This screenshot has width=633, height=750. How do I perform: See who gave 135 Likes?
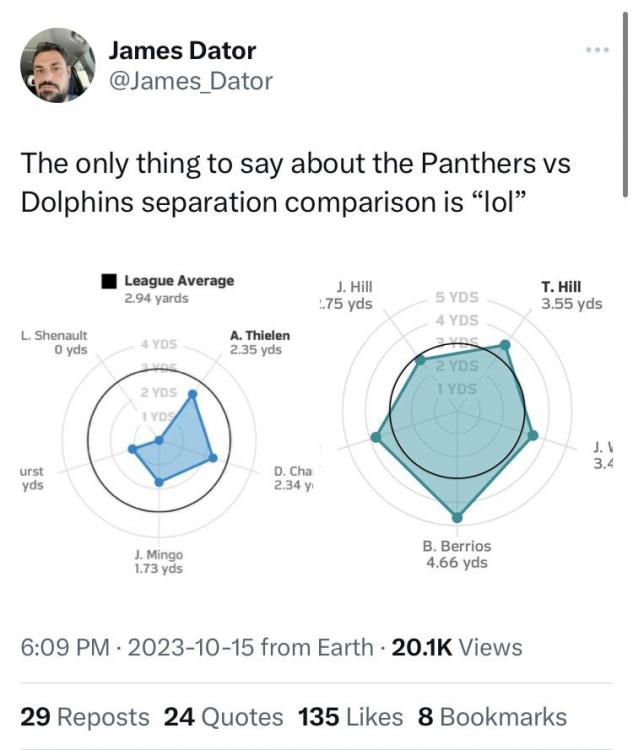pyautogui.click(x=350, y=717)
